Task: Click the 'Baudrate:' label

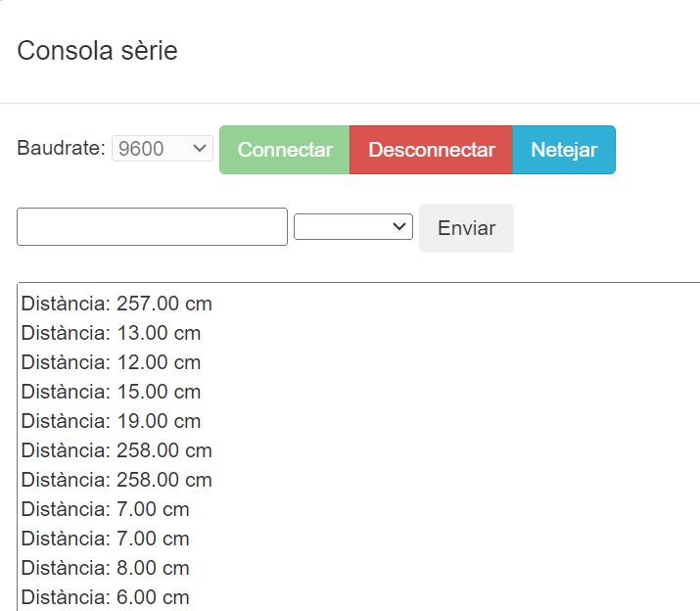Action: [x=61, y=149]
